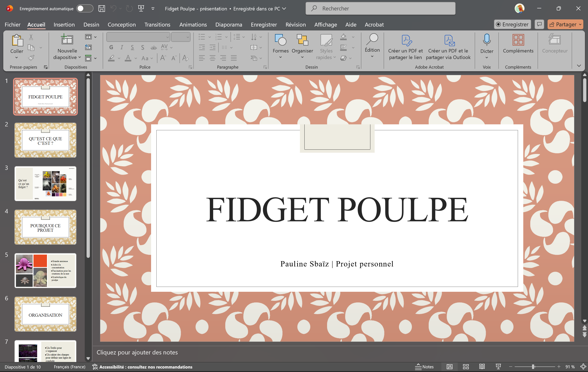Click the Compléments add-ins icon
The height and width of the screenshot is (372, 588).
[x=518, y=40]
